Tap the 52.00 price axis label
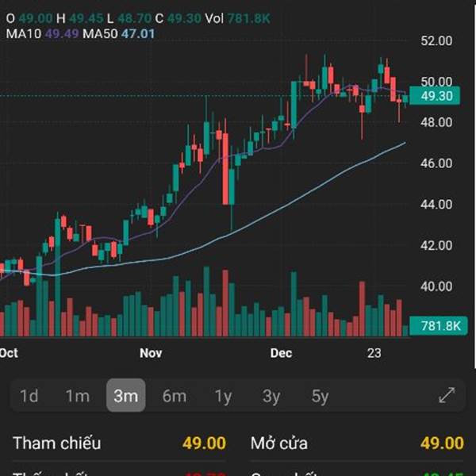476x476 pixels. 436,40
